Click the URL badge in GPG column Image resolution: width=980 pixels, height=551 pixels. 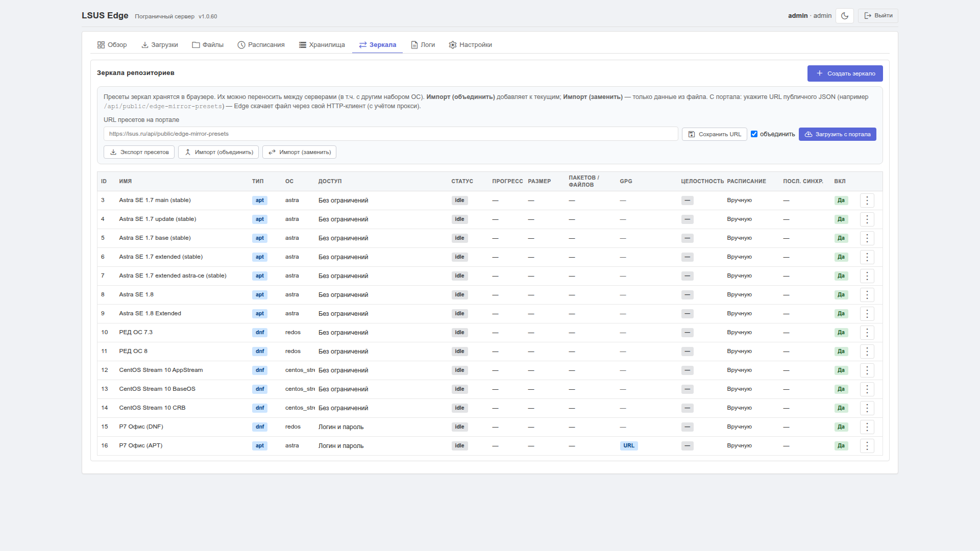pos(629,446)
